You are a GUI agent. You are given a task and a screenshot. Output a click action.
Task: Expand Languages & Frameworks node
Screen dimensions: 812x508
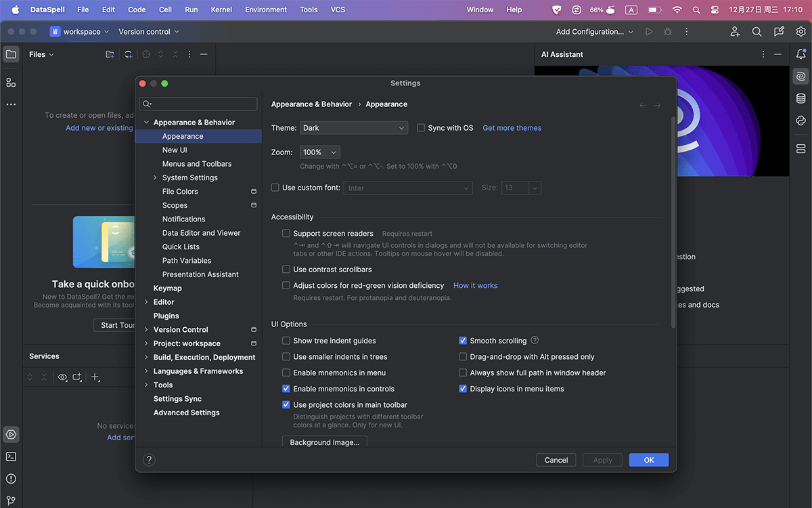coord(146,371)
